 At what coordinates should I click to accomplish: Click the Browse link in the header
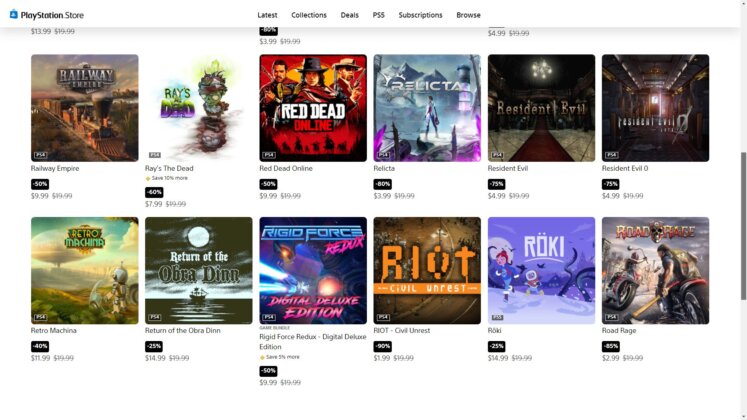[x=468, y=15]
